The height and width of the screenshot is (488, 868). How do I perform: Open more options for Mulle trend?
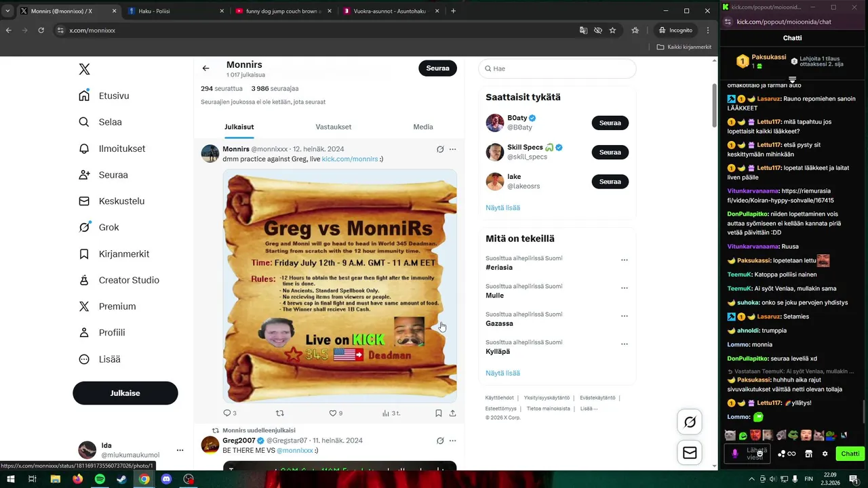click(625, 288)
